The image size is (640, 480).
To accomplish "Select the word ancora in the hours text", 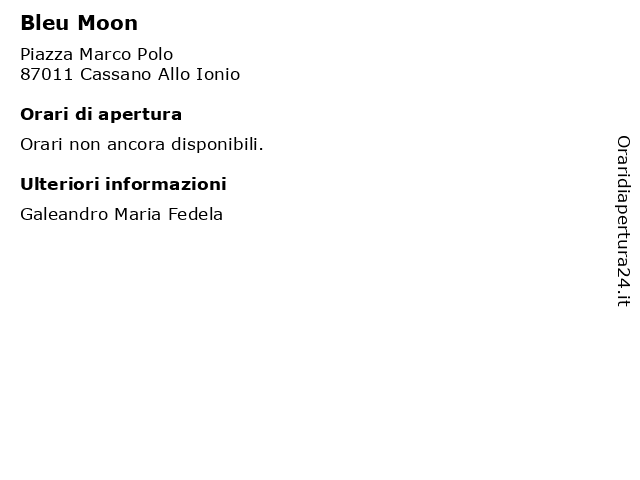I will coord(136,145).
